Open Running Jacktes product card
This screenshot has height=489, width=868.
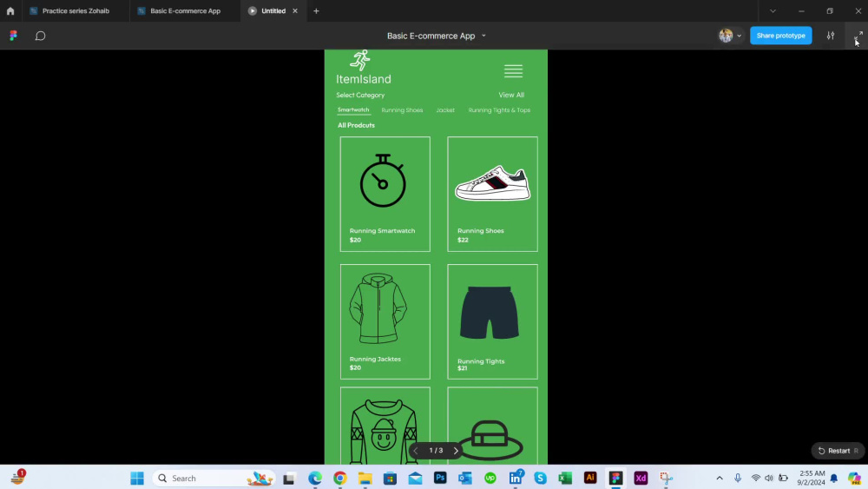click(385, 321)
